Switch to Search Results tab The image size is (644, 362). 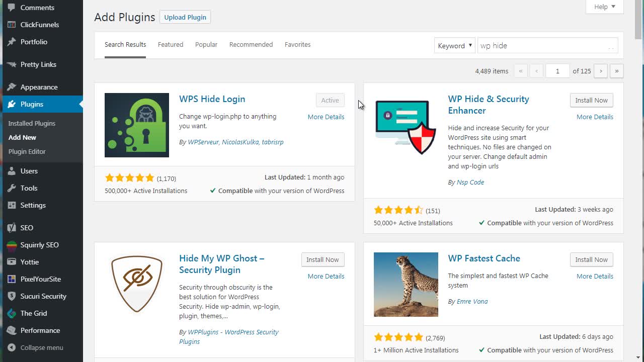click(x=125, y=45)
